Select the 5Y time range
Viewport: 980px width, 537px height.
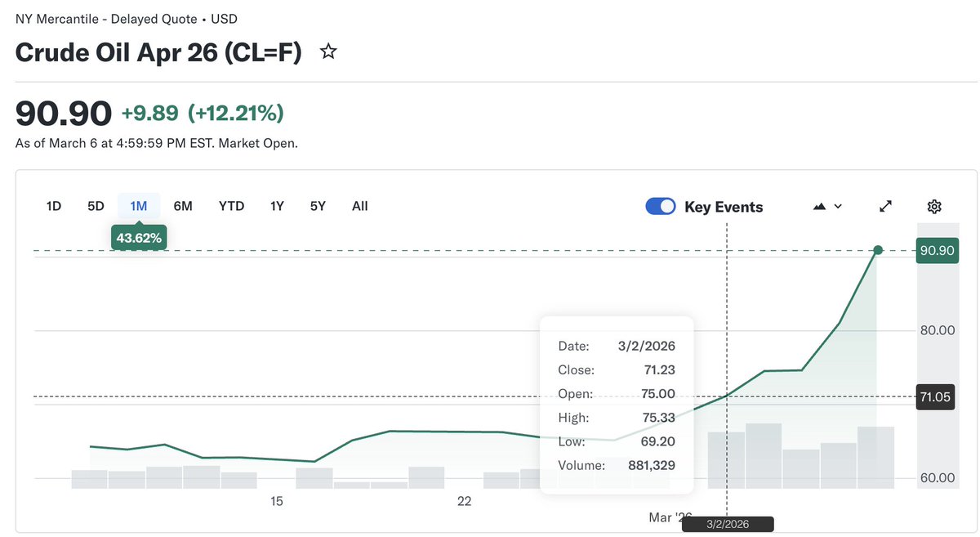(x=318, y=206)
